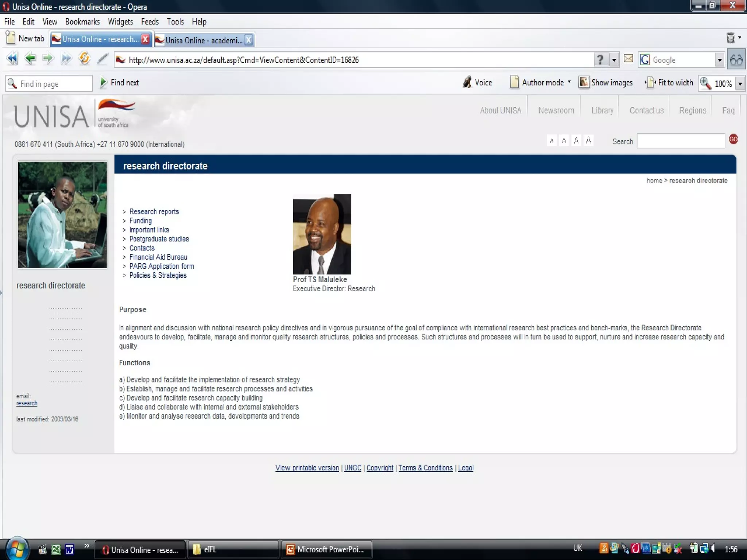
Task: Click the Microsoft PowerPoint taskbar button
Action: point(326,549)
